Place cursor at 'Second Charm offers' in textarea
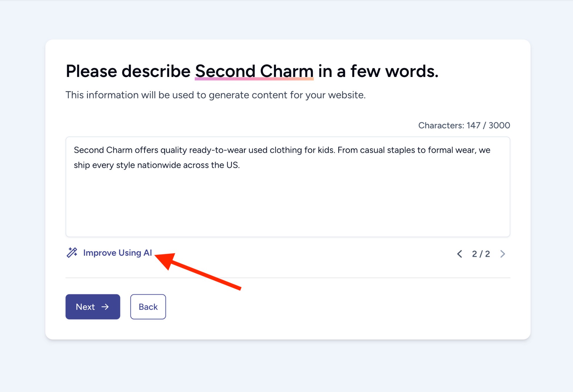The width and height of the screenshot is (573, 392). pyautogui.click(x=103, y=150)
